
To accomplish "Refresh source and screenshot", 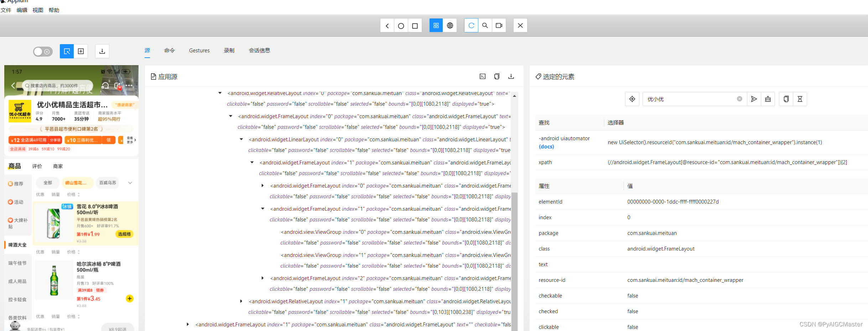I will [471, 26].
